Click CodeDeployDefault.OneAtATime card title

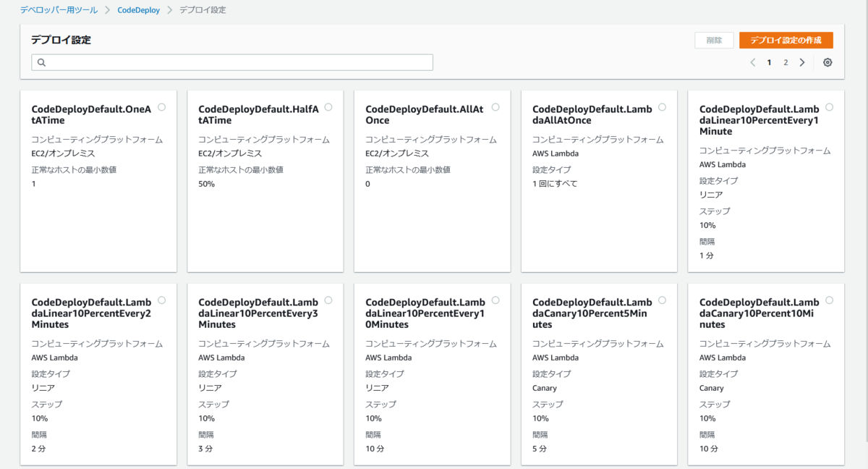pyautogui.click(x=92, y=114)
